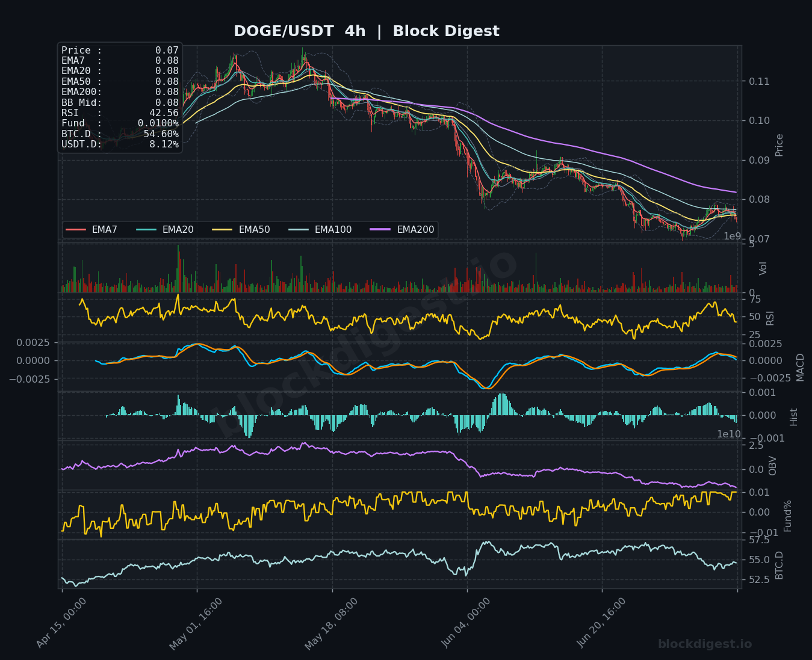Click the red EMA7 line swatch in legend

(76, 230)
